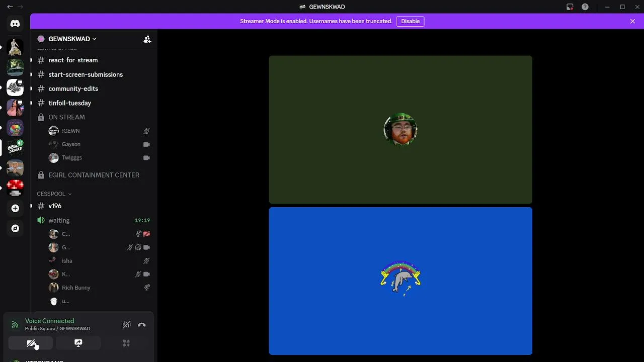Select the leprechaun-avatar video tile
This screenshot has height=362, width=644.
(400, 130)
